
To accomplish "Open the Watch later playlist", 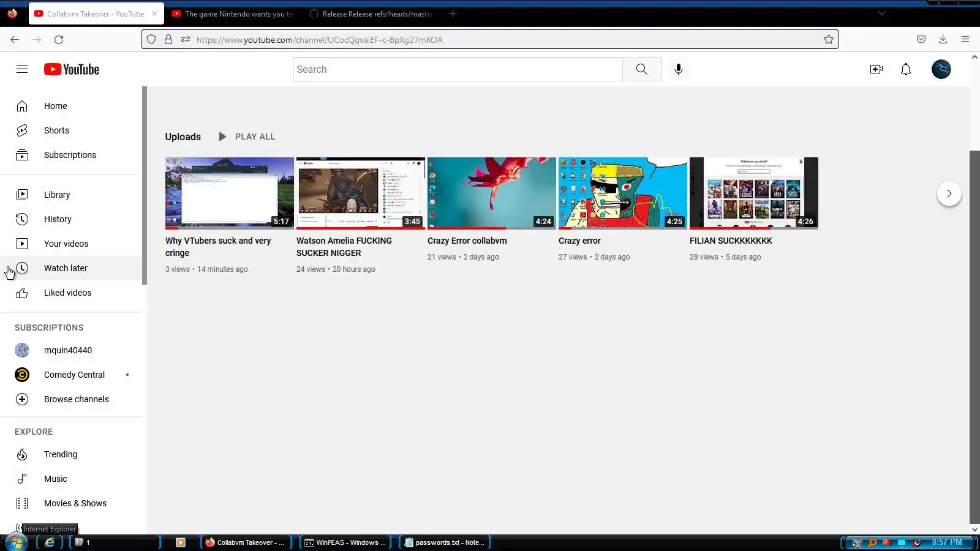I will pyautogui.click(x=71, y=268).
